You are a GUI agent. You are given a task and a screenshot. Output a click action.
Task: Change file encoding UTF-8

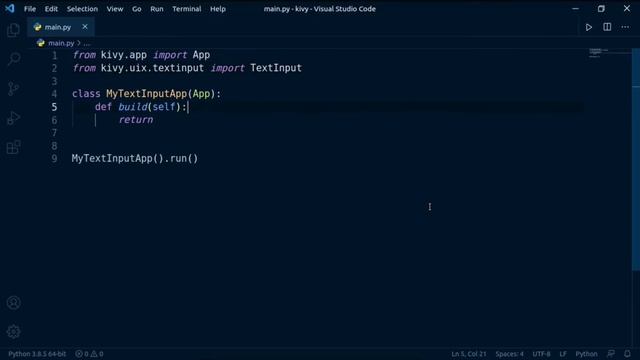pyautogui.click(x=541, y=354)
